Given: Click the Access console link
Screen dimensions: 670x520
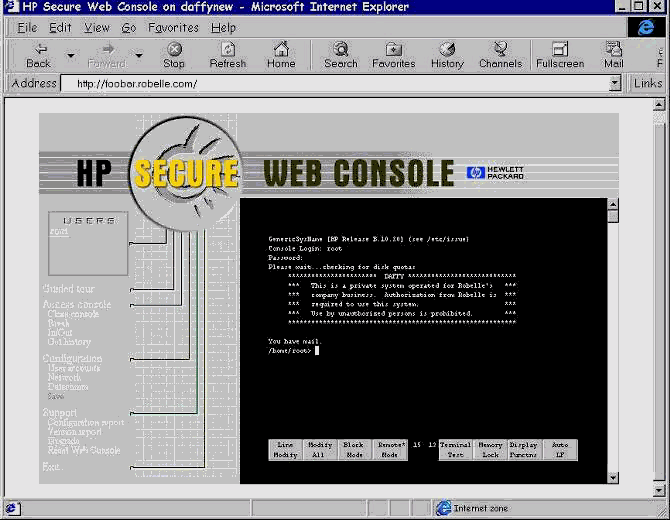Looking at the screenshot, I should point(77,305).
